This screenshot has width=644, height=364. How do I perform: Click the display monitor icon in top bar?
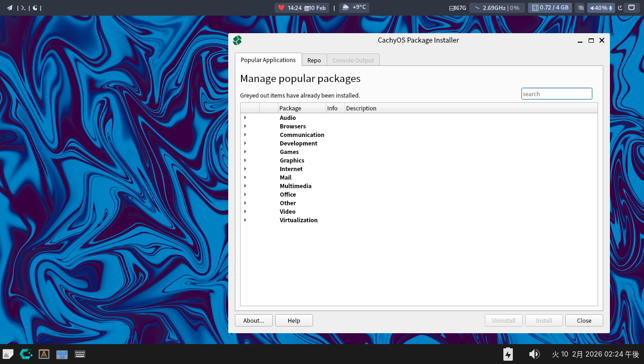click(631, 8)
